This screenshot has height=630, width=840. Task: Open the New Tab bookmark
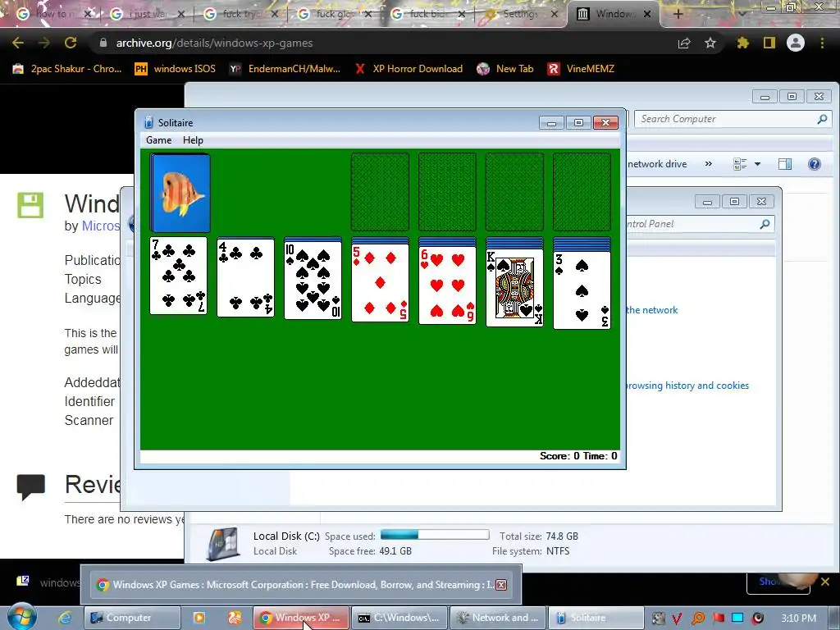coord(505,69)
